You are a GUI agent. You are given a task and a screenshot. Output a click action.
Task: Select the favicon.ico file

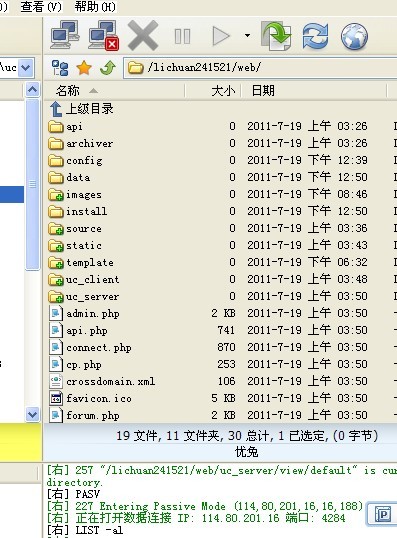click(x=90, y=399)
